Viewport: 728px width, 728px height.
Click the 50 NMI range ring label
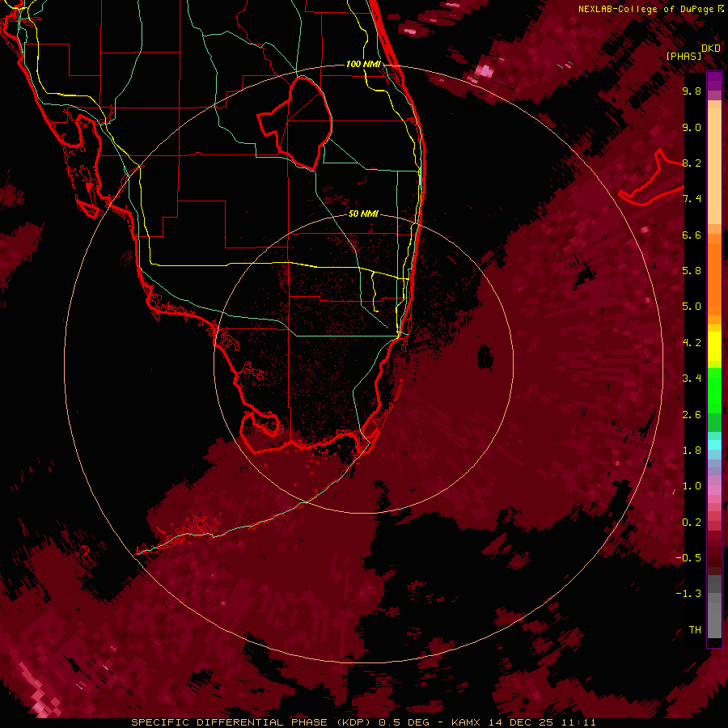pos(363,214)
